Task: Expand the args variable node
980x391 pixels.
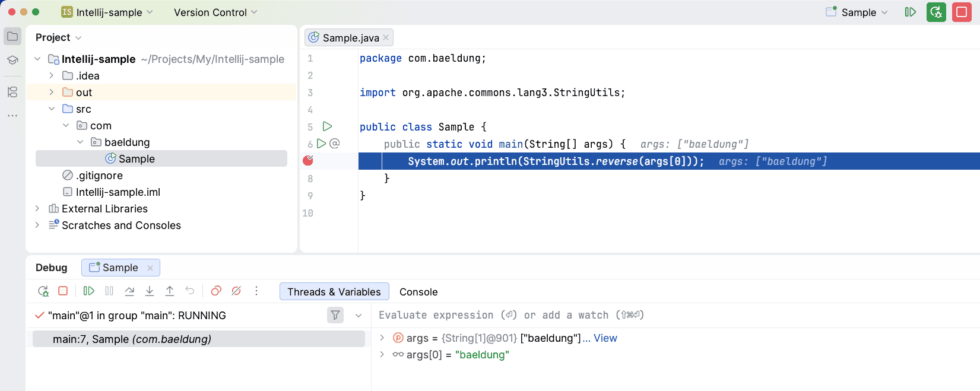Action: point(382,338)
